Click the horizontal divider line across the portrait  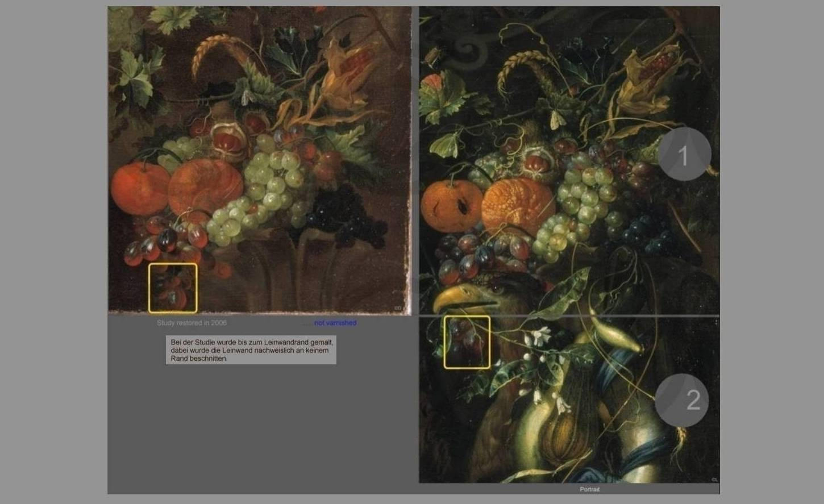pos(568,315)
